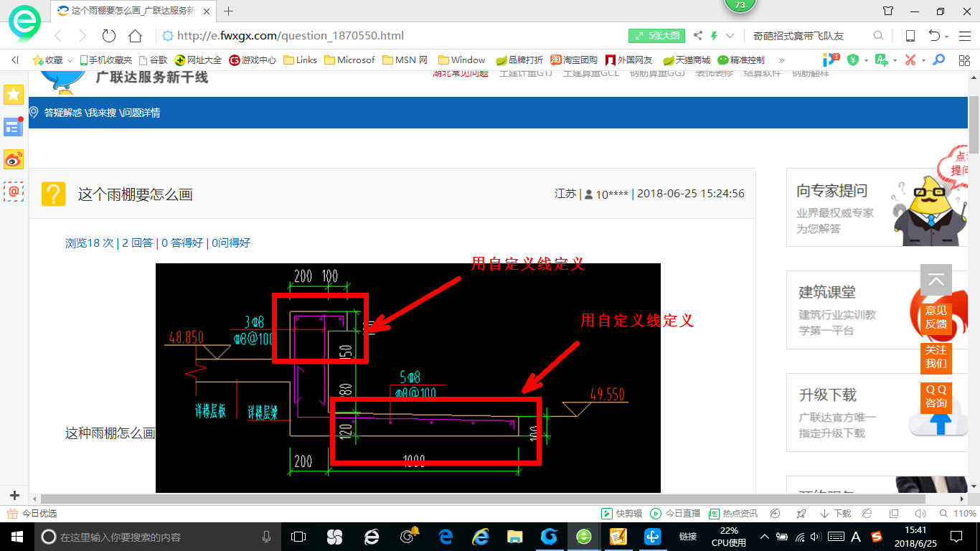
Task: Click the 关注我们 orange button
Action: pyautogui.click(x=936, y=357)
